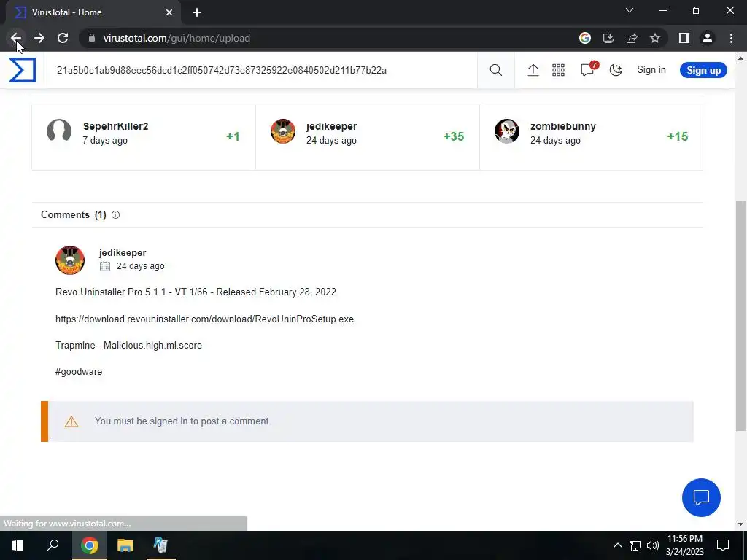Click the install app icon in address bar
747x560 pixels.
coord(608,38)
